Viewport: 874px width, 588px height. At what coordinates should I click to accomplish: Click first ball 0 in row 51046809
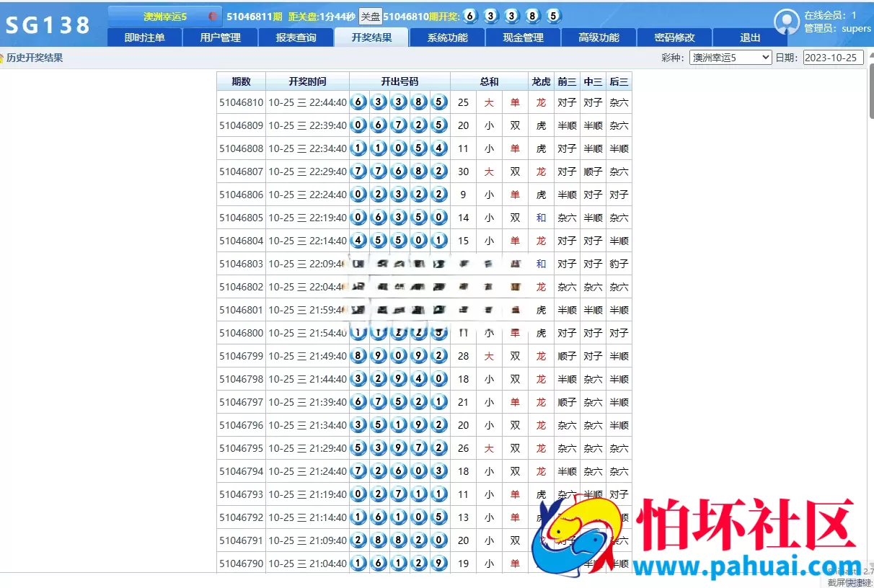359,125
